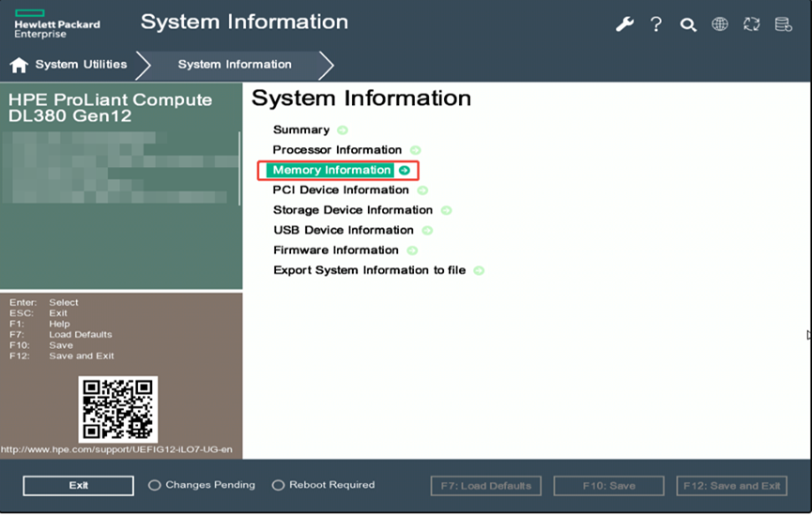This screenshot has height=515, width=812.
Task: Click the circular arrows refresh icon
Action: 752,24
